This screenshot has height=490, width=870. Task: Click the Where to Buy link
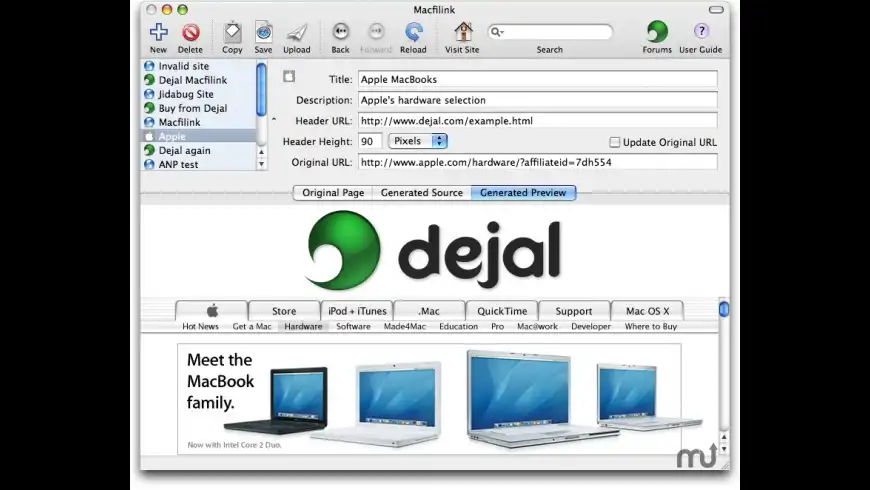tap(650, 326)
